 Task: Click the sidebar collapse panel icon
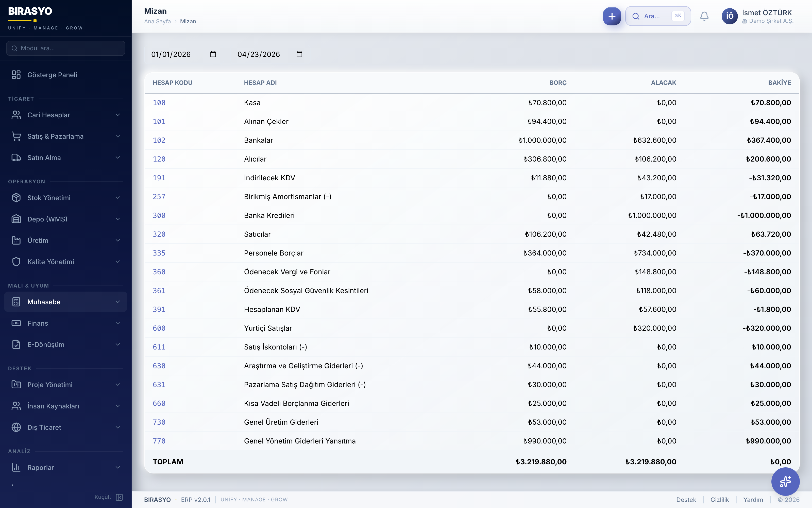pyautogui.click(x=119, y=497)
